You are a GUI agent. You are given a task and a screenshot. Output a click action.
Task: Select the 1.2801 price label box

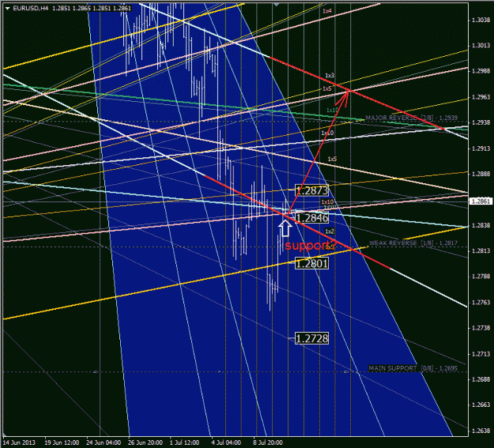[x=312, y=263]
